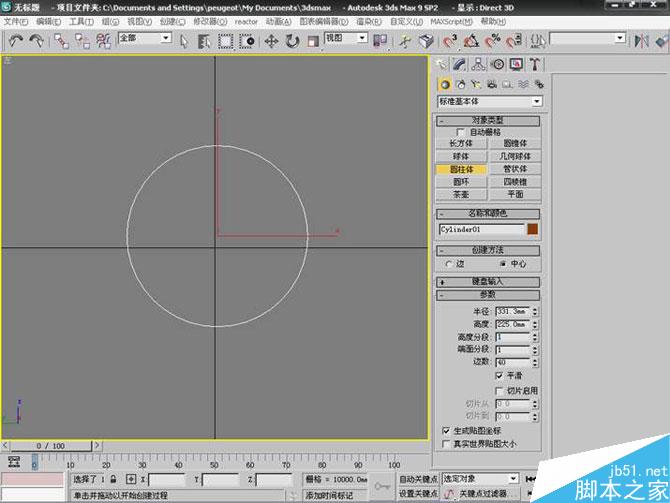
Task: Open the Hierarchy panel tab
Action: coord(479,65)
